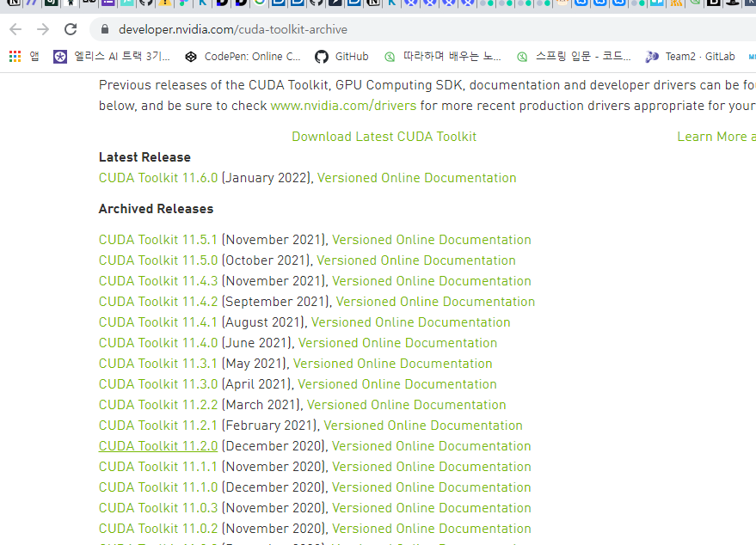Viewport: 756px width, 545px height.
Task: Open CUDA Toolkit 11.1.0 link
Action: 158,487
